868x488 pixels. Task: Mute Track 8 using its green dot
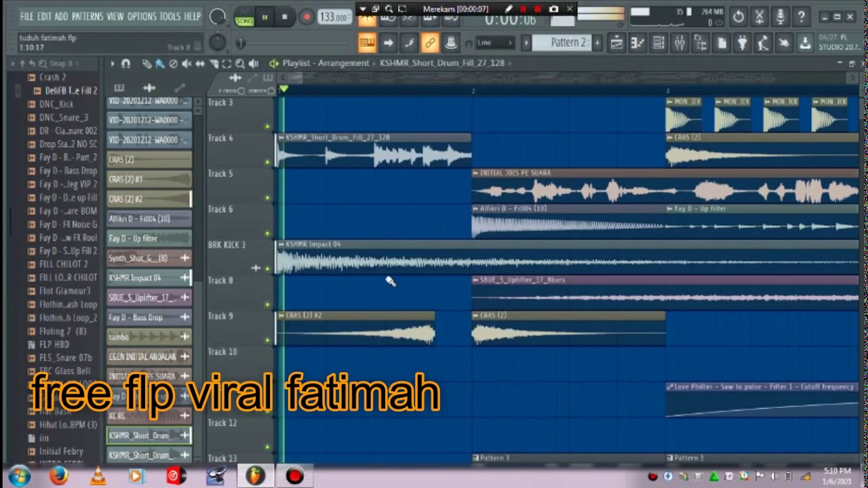pos(267,304)
